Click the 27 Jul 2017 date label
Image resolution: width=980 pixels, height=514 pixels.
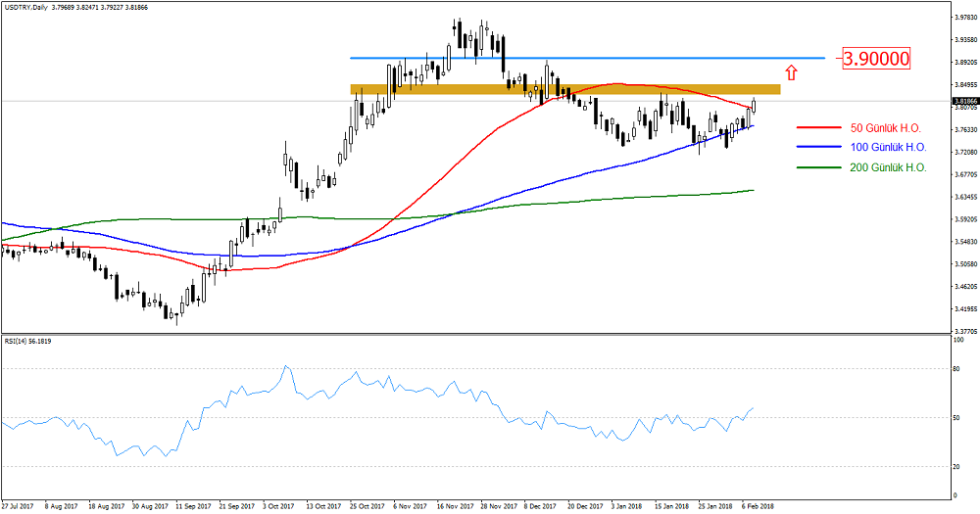(20, 507)
